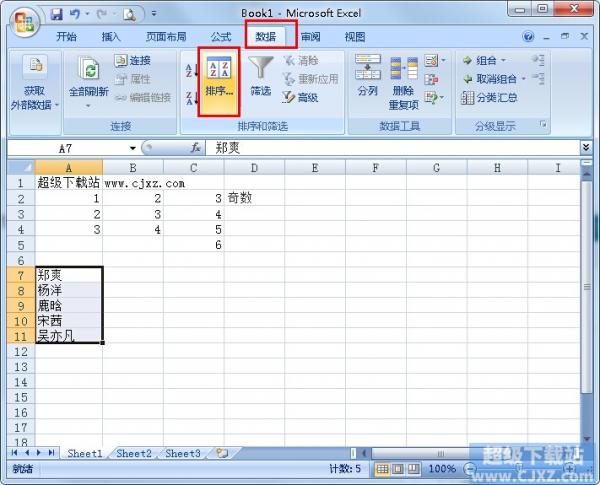
Task: Open the Name Box dropdown arrow
Action: (132, 148)
